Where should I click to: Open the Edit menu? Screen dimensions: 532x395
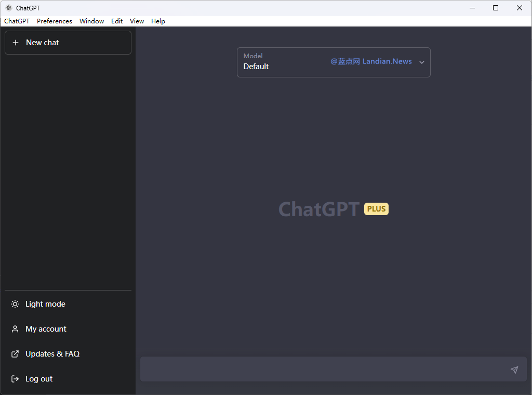pos(117,21)
